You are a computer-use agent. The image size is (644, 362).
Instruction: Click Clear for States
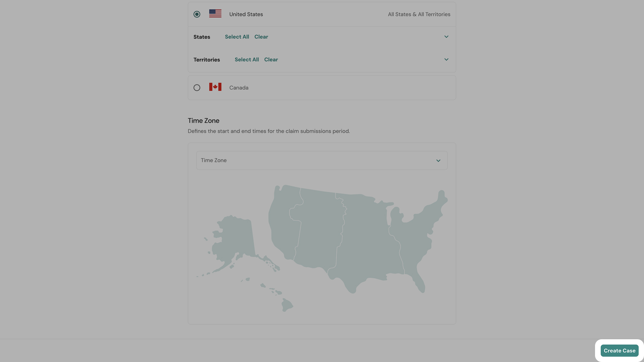coord(261,37)
